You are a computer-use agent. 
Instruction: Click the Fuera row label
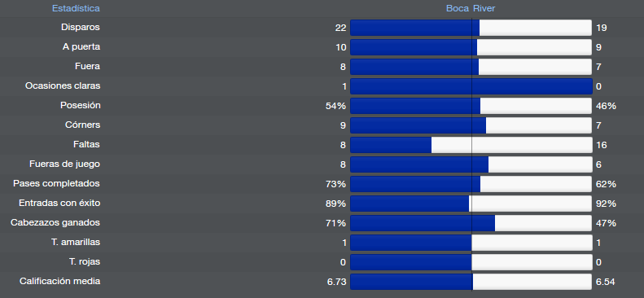87,66
